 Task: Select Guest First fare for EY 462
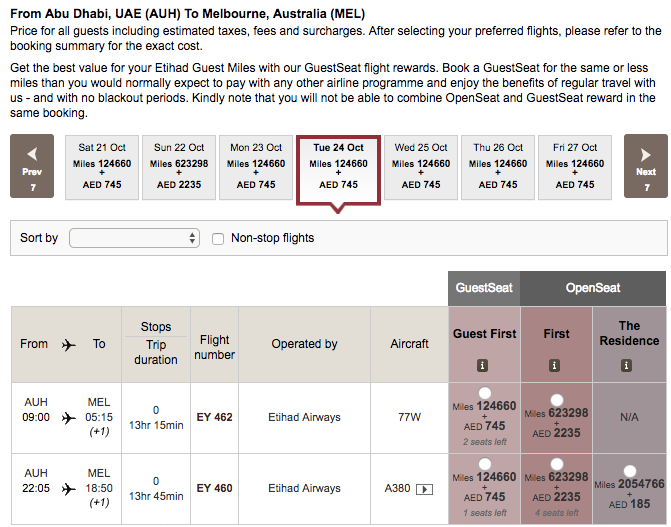pos(485,393)
